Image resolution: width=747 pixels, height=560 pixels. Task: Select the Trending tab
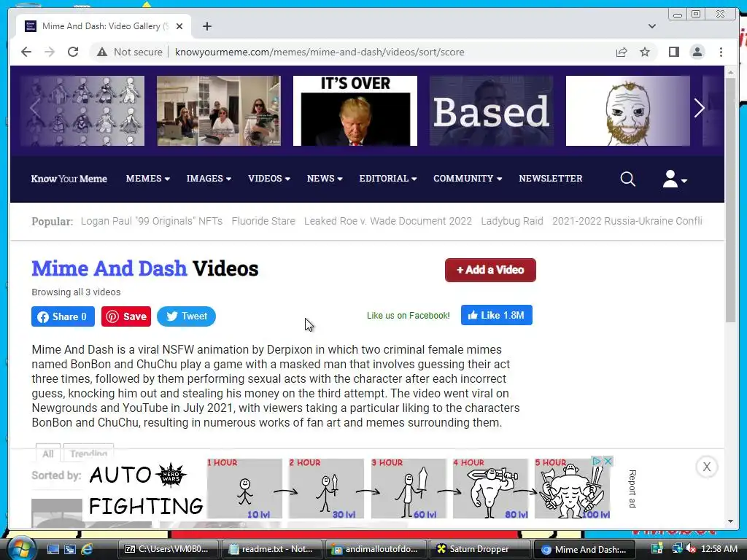(x=88, y=454)
